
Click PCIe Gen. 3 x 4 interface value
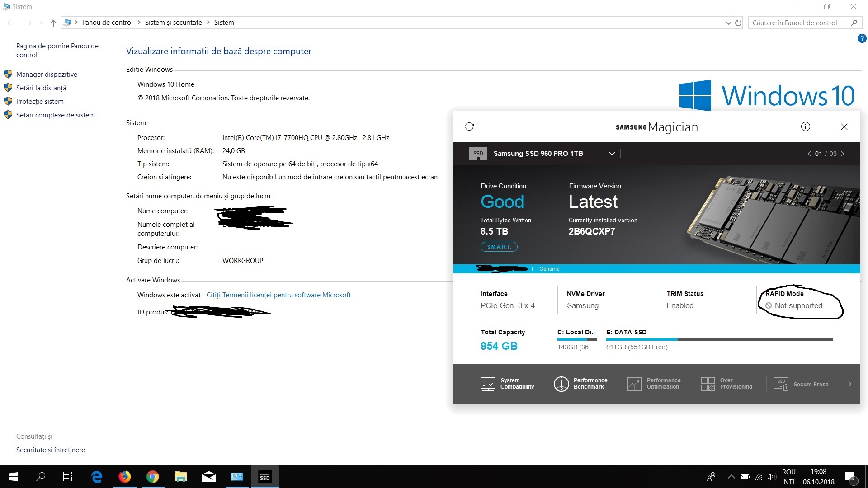[x=508, y=305]
